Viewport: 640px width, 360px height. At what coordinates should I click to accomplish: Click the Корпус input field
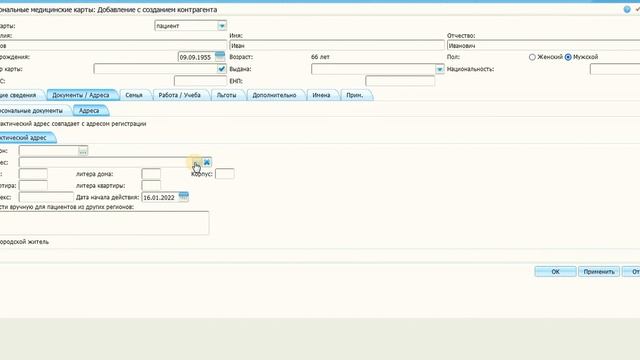pyautogui.click(x=224, y=174)
